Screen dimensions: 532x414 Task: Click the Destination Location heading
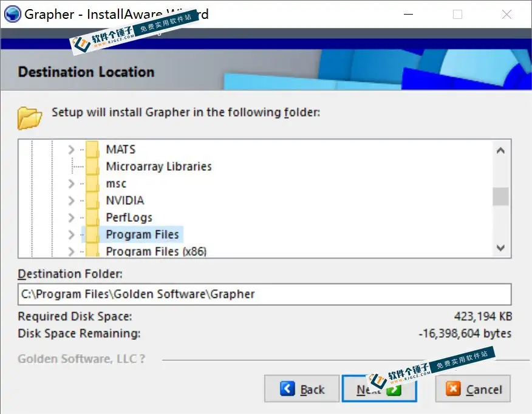coord(86,72)
